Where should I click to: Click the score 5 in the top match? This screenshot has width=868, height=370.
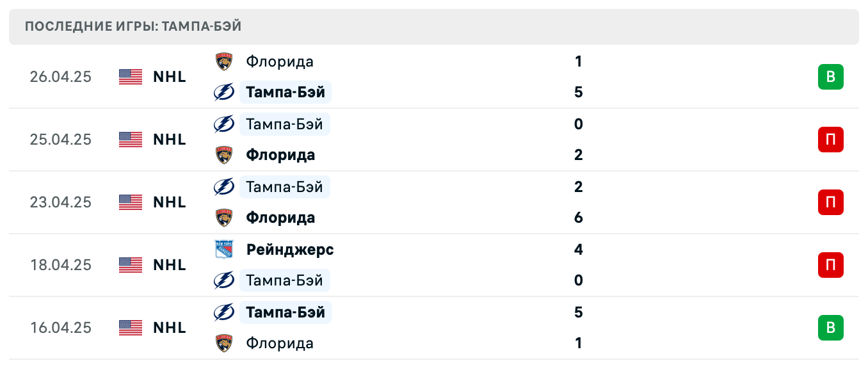[578, 92]
